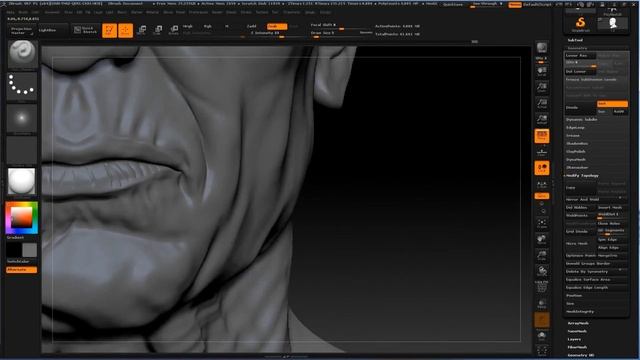Click the Projection Master button
This screenshot has width=640, height=360.
(x=21, y=31)
